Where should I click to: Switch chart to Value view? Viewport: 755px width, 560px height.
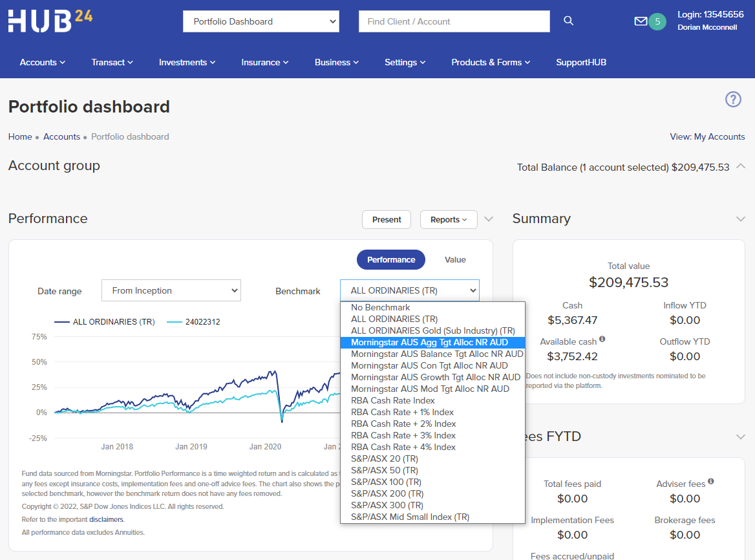coord(455,259)
